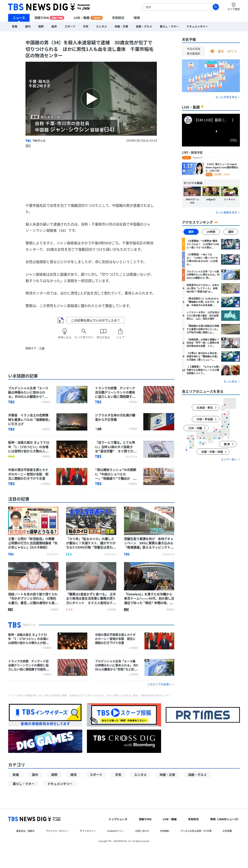The width and height of the screenshot is (248, 868).
Task: Open the TBS Insiders banner
Action: pos(45,715)
